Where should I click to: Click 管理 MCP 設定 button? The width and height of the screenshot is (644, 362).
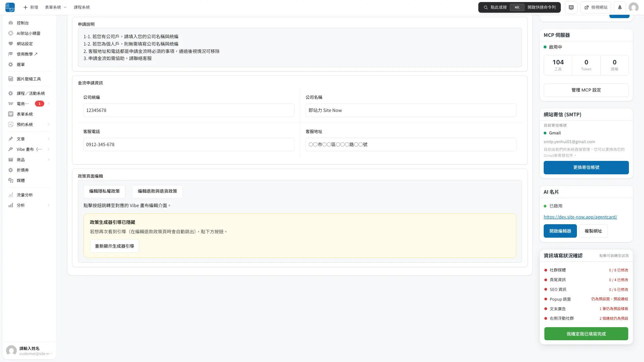click(x=586, y=90)
